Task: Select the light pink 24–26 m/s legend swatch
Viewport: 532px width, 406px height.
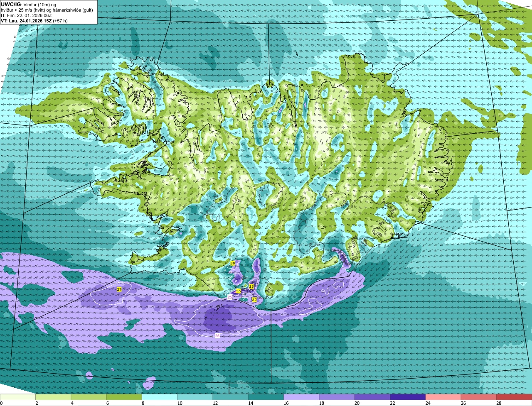Action: pyautogui.click(x=443, y=397)
